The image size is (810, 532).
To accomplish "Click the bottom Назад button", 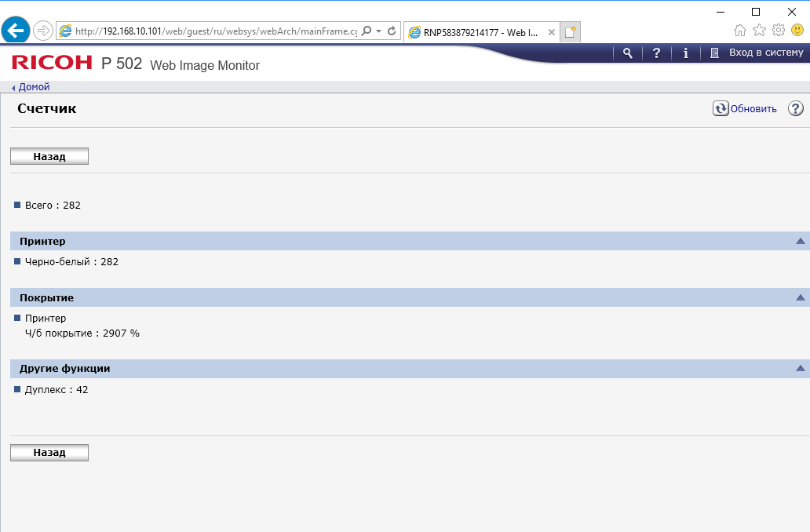I will (x=49, y=452).
